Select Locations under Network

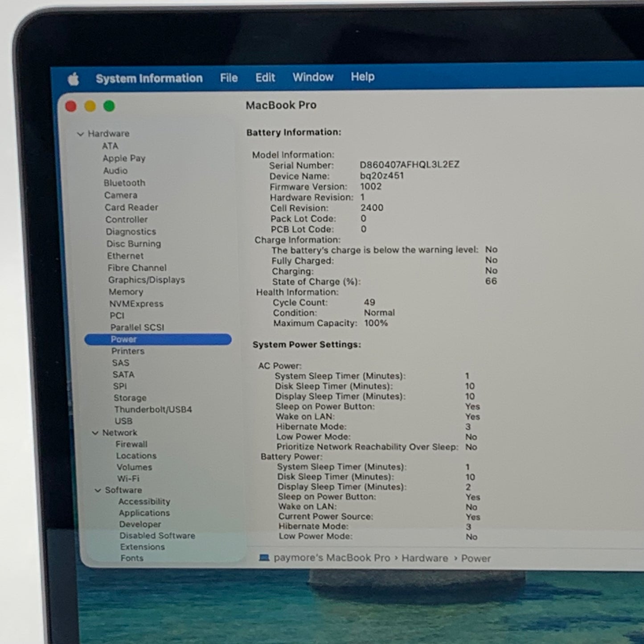pos(136,456)
